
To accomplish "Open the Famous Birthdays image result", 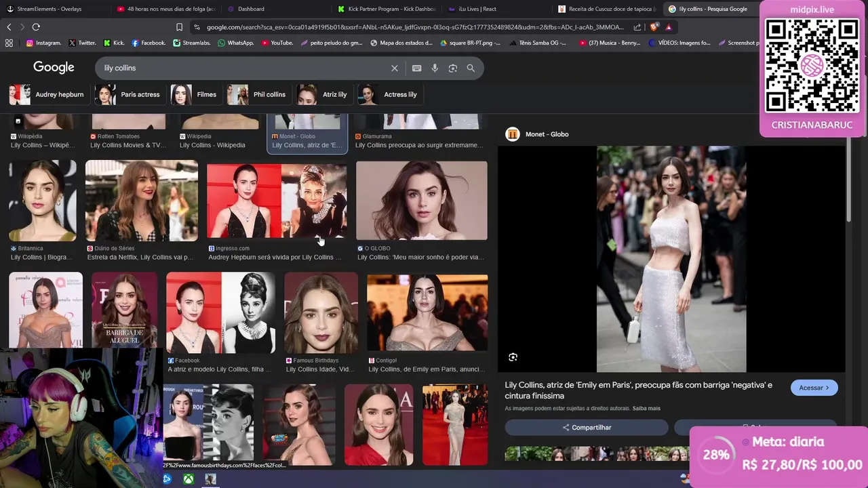I will pos(321,312).
